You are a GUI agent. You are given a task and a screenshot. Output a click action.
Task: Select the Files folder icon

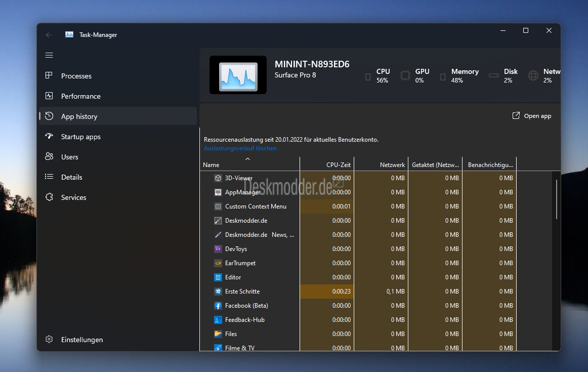coord(218,334)
